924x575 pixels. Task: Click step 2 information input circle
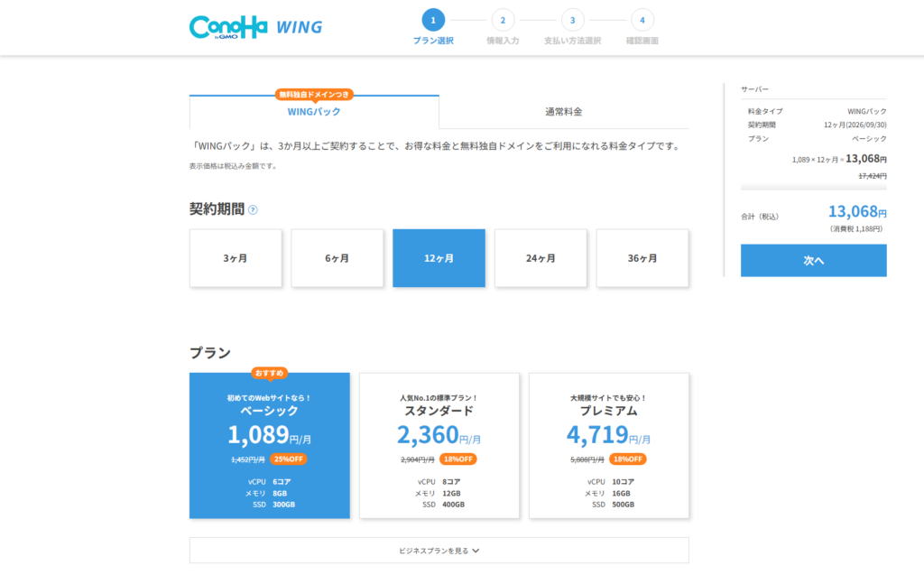[503, 20]
